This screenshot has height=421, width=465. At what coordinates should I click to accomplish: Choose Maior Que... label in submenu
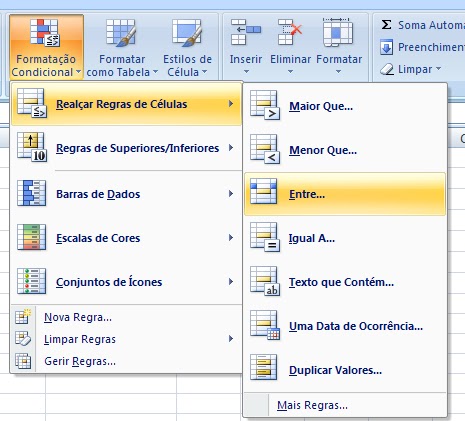tap(321, 106)
